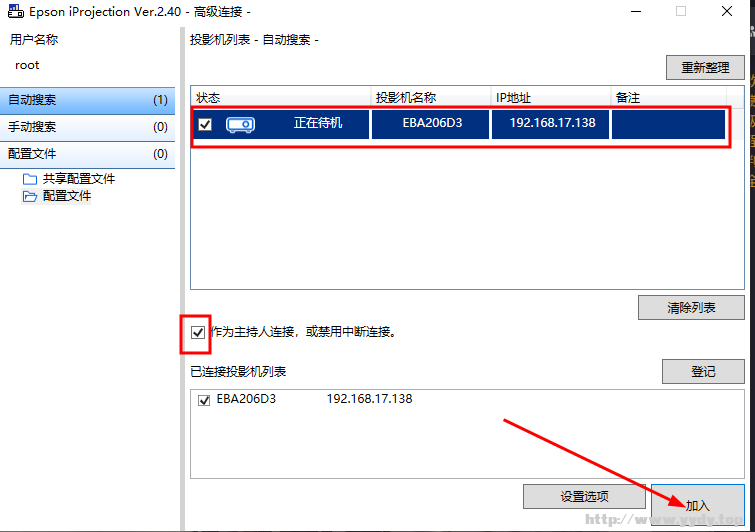Click 192.168.17.138 in connected projector list
Screen dimensions: 755x532
click(x=369, y=399)
